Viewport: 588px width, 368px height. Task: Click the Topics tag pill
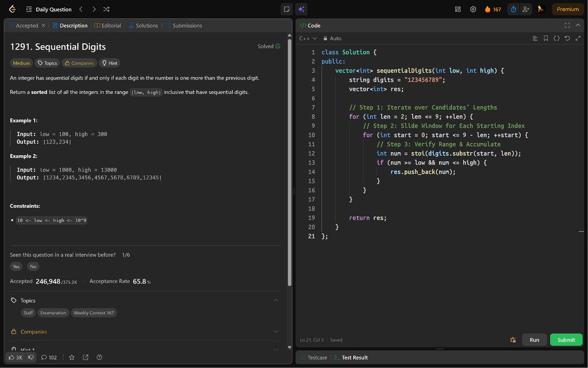click(47, 63)
